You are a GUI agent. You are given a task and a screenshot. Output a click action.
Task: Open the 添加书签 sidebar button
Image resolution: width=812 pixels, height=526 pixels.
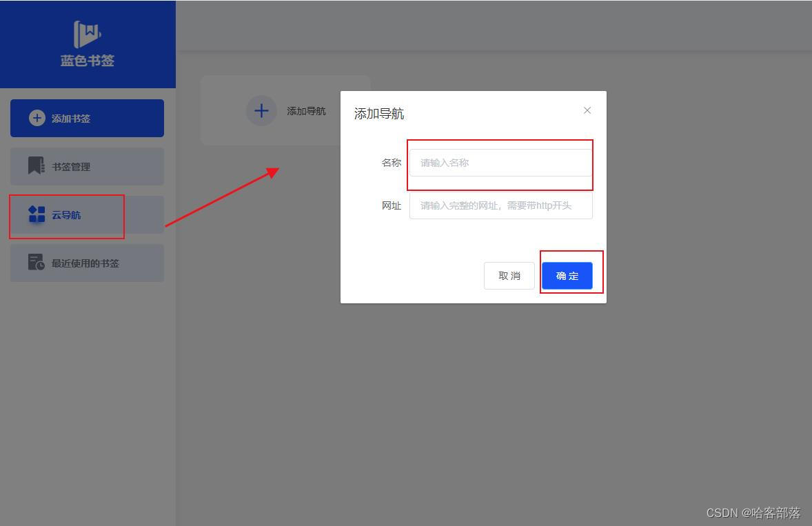87,118
